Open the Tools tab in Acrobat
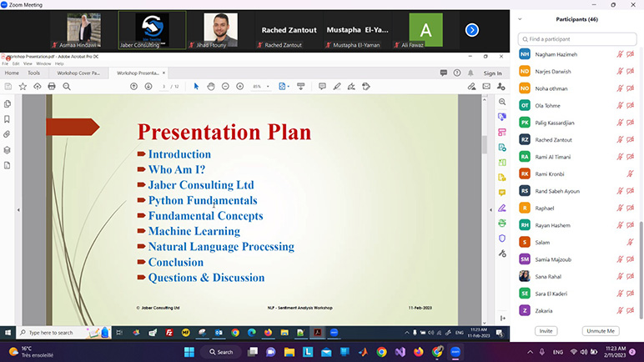This screenshot has width=644, height=362. point(33,73)
